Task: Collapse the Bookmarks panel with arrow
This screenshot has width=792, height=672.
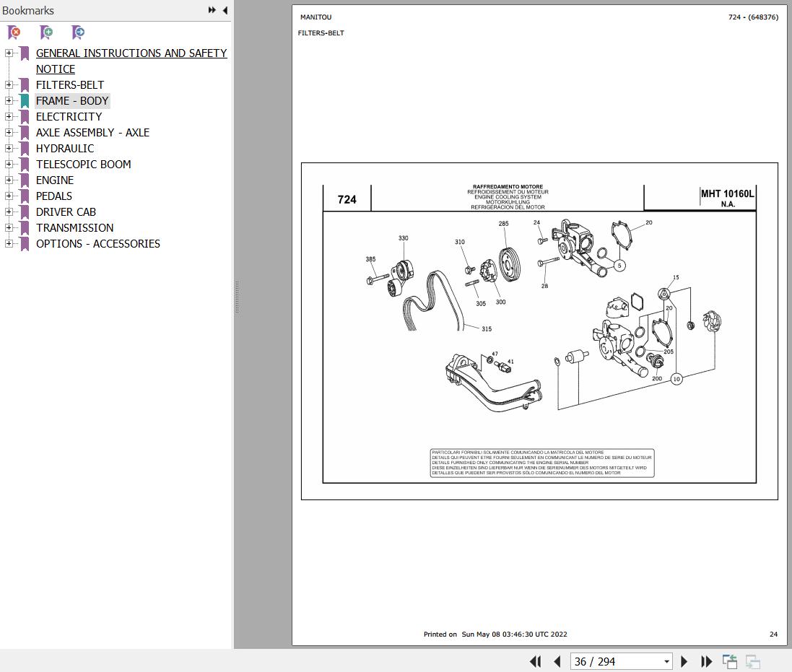Action: click(x=225, y=10)
